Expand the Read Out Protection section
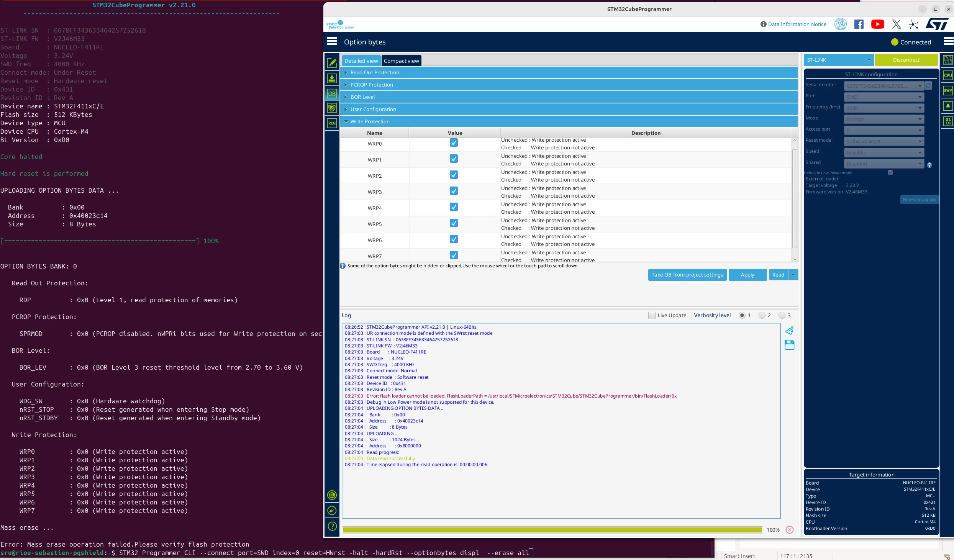 [569, 72]
